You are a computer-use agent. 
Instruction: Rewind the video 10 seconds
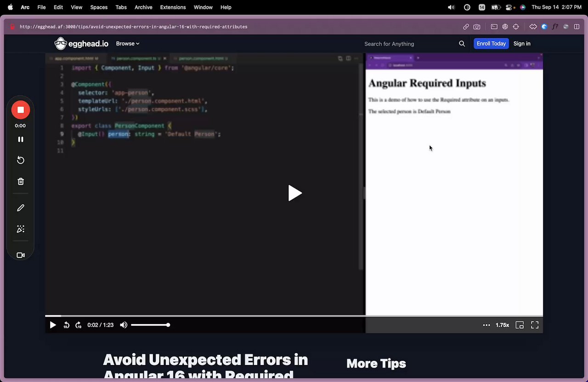[66, 325]
